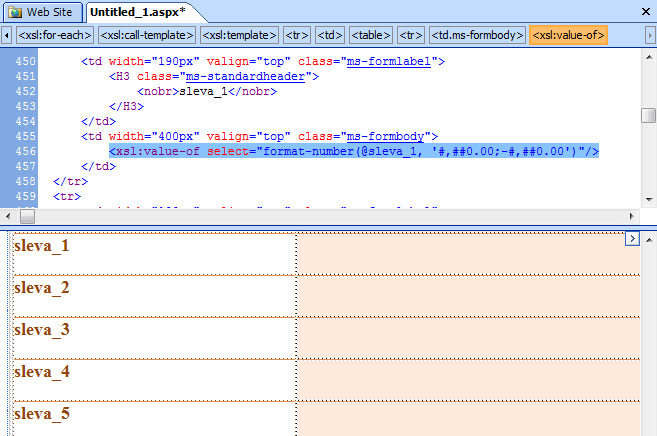The width and height of the screenshot is (657, 436).
Task: Click line number 450 in gutter
Action: [x=26, y=62]
